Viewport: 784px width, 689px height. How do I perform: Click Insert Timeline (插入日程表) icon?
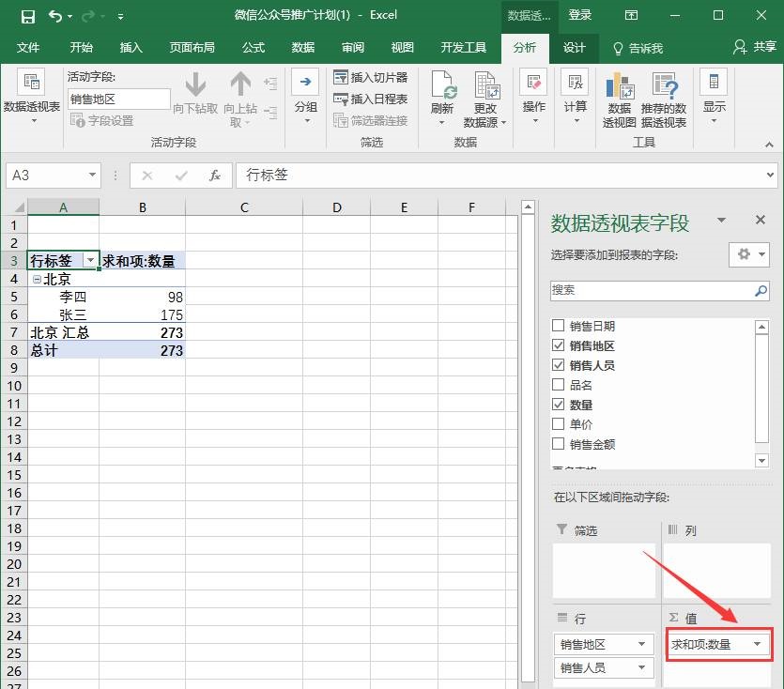click(341, 100)
